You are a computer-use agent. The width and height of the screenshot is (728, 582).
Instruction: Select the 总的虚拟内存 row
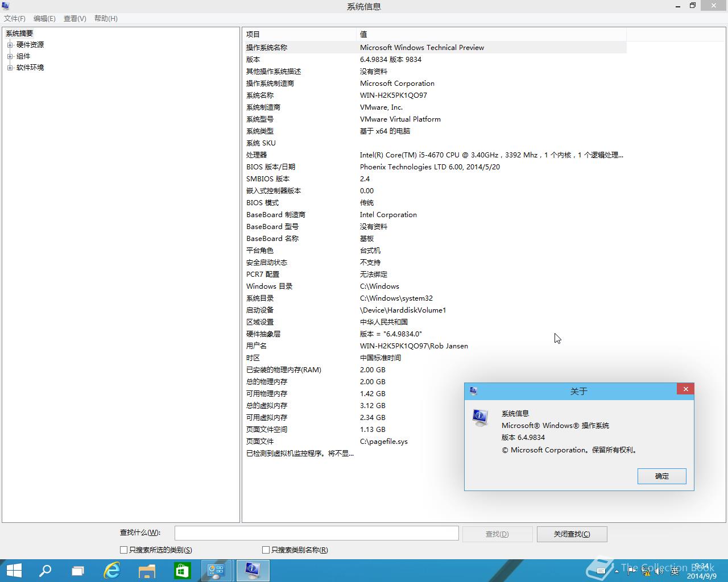[435, 406]
